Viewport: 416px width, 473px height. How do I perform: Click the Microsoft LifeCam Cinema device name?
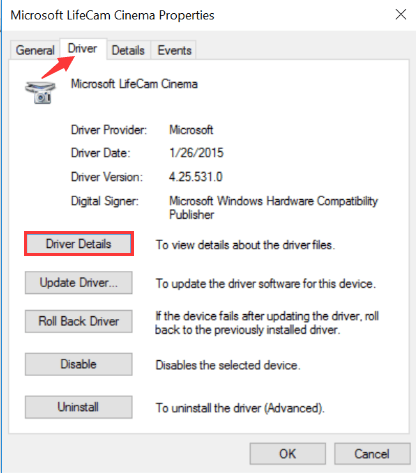[134, 84]
